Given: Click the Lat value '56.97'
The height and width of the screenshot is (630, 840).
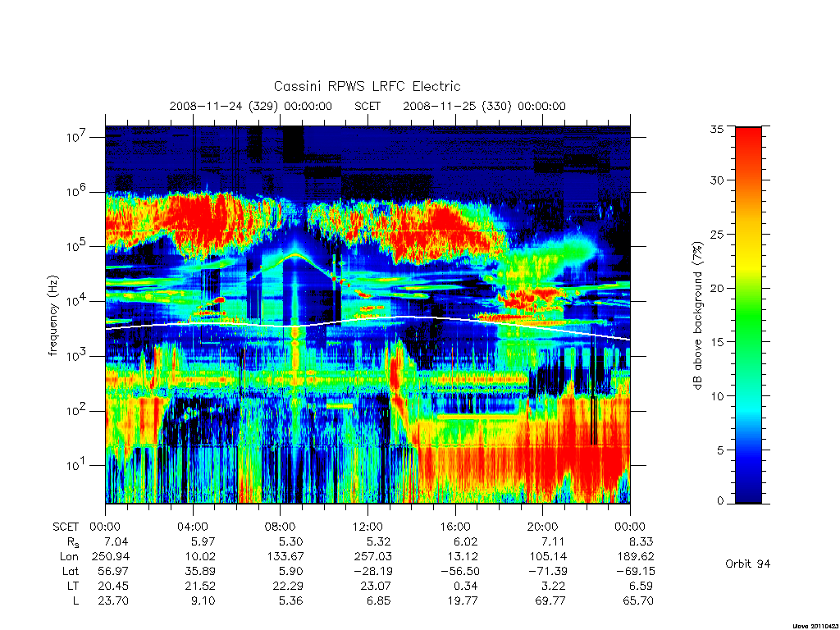Looking at the screenshot, I should [x=113, y=571].
